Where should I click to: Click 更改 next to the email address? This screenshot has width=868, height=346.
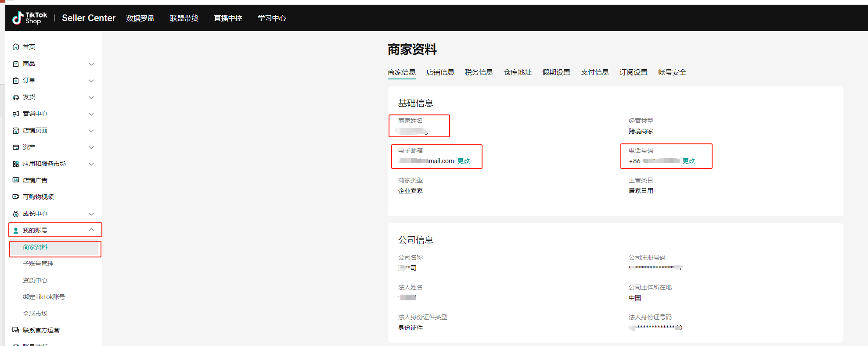[x=464, y=161]
